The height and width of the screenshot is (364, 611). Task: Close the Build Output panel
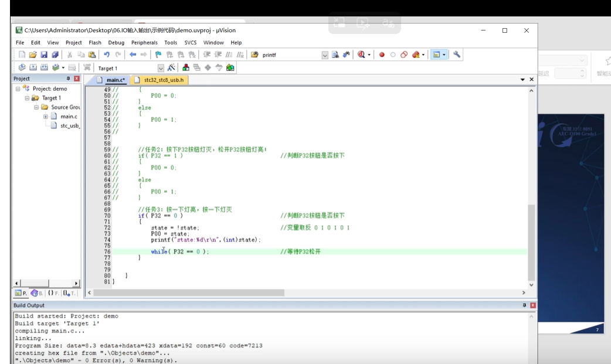533,305
